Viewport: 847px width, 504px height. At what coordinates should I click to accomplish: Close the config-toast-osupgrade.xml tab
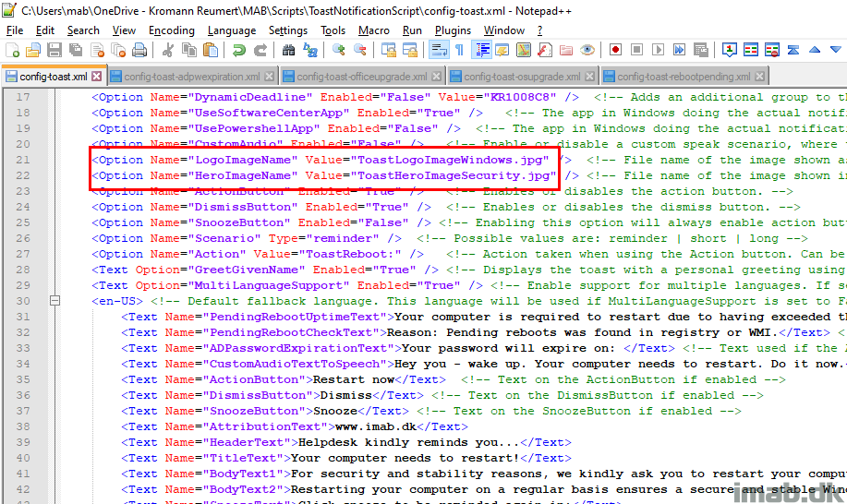point(590,77)
